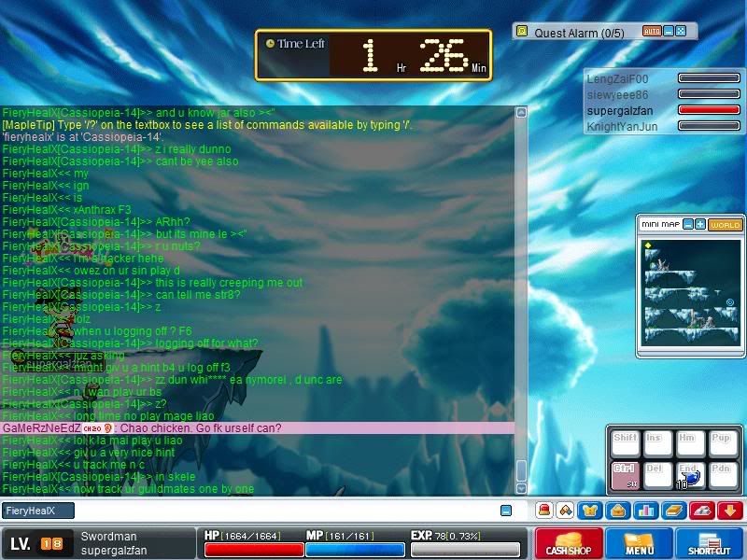
Task: Click the orange diamond icon beside the siren
Action: tap(566, 511)
